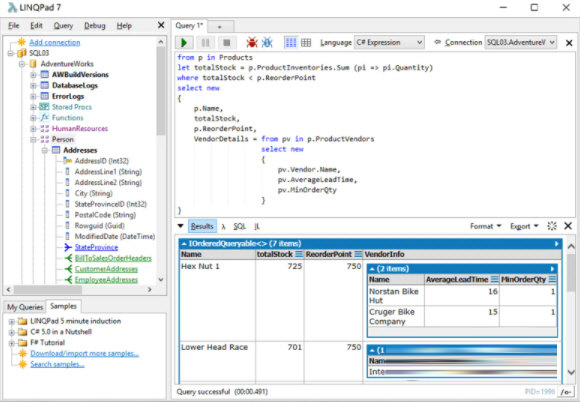This screenshot has height=402, width=580.
Task: Collapse the SQL03 server node
Action: pyautogui.click(x=11, y=53)
